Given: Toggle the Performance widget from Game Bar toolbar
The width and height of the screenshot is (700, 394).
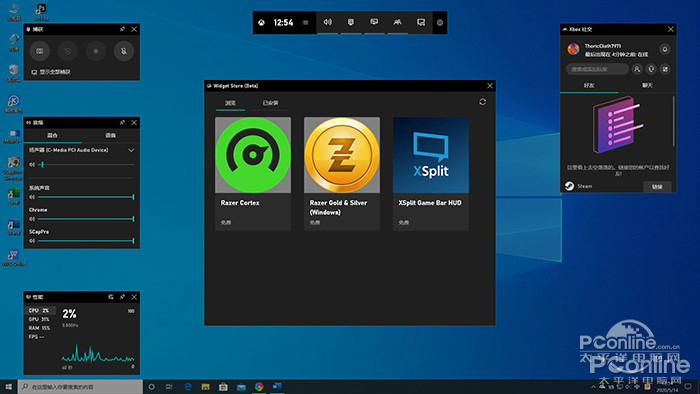Looking at the screenshot, I should click(x=374, y=22).
